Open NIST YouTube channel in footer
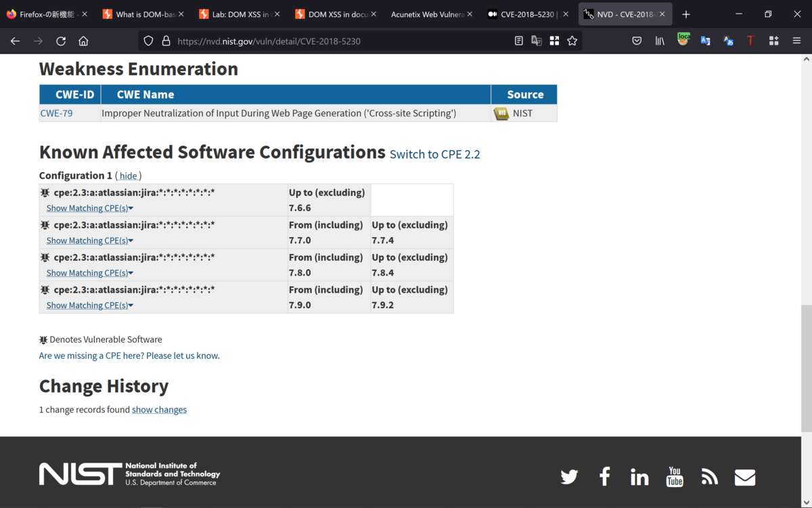Image resolution: width=812 pixels, height=508 pixels. [x=675, y=476]
